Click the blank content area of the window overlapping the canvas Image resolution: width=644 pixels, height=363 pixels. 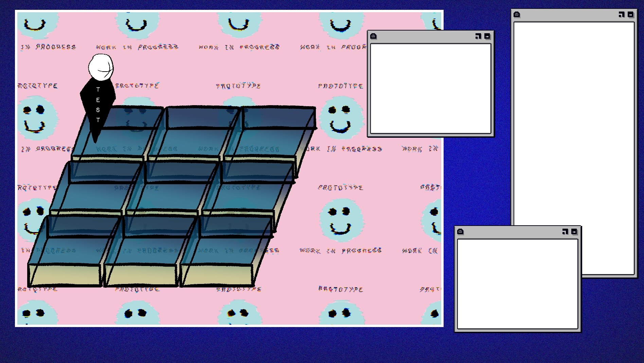coord(430,88)
